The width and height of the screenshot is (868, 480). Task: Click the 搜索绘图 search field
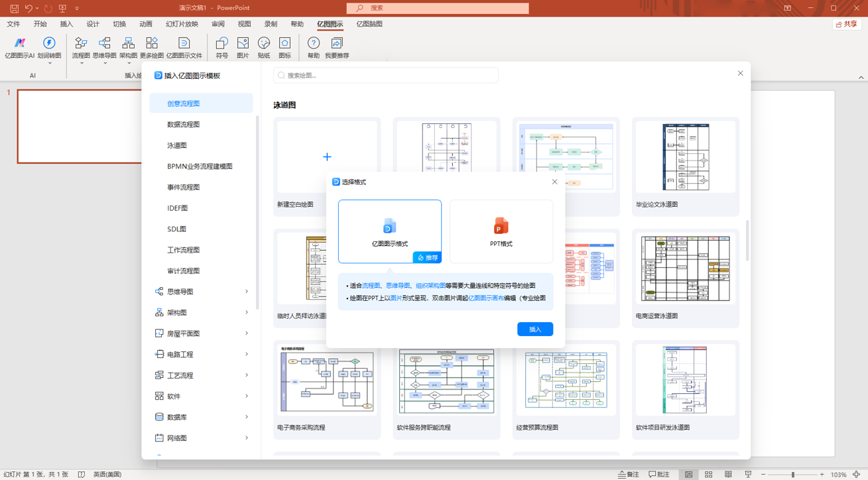(385, 75)
